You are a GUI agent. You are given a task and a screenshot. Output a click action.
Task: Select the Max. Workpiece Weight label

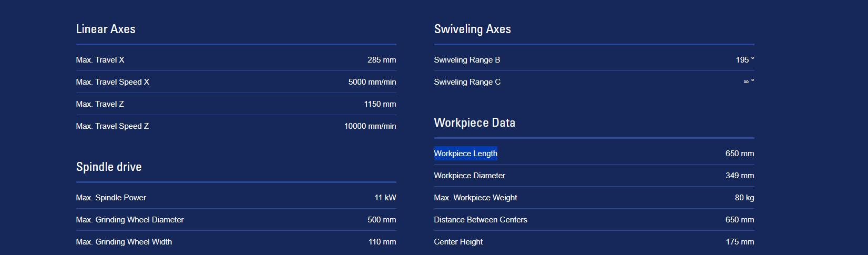[x=475, y=198]
